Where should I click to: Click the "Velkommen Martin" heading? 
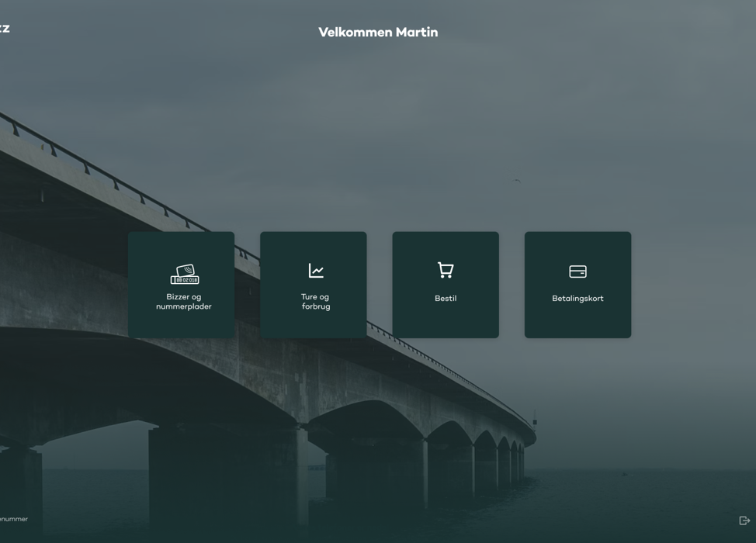click(x=378, y=33)
